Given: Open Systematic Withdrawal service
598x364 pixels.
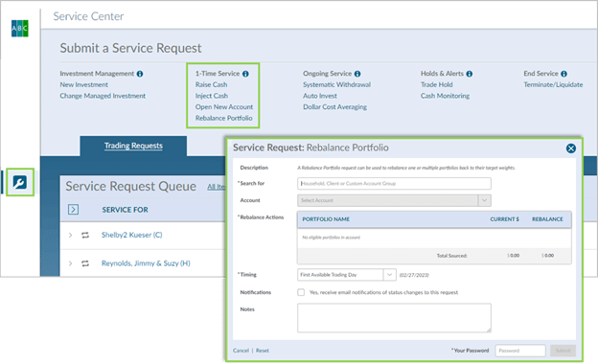Looking at the screenshot, I should 336,84.
